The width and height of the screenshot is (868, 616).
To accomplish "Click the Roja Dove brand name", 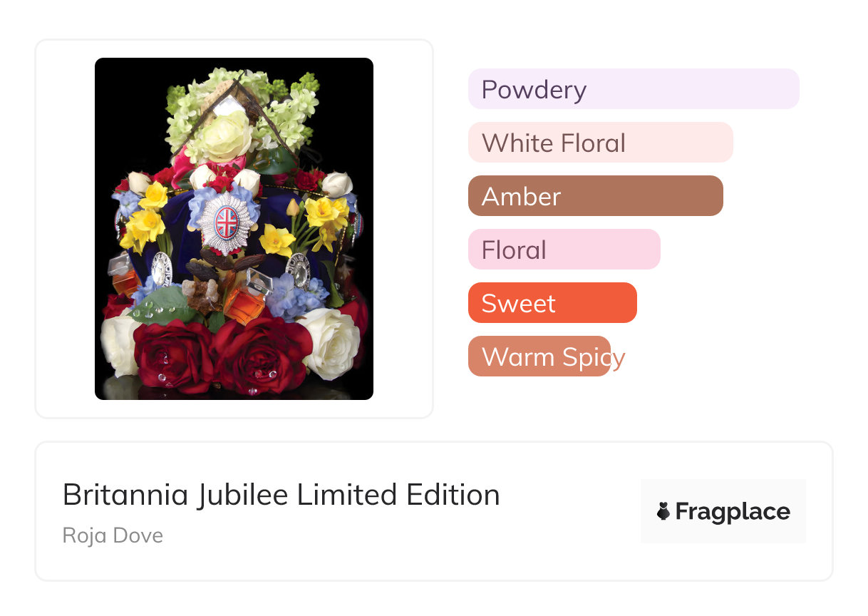I will click(x=113, y=535).
